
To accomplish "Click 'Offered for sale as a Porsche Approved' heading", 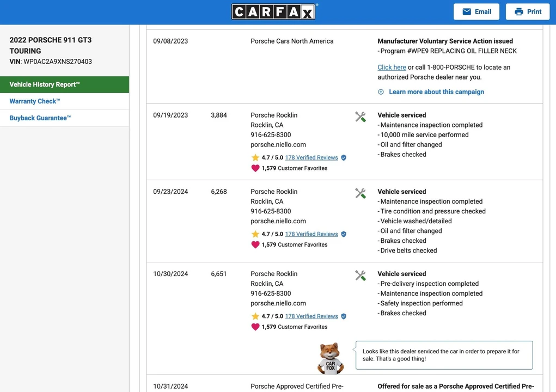I will pos(456,387).
